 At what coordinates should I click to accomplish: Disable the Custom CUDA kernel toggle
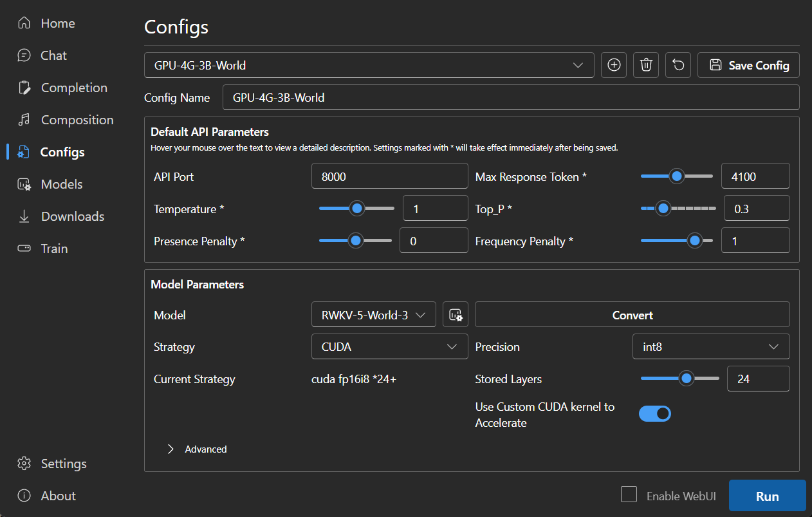[654, 413]
